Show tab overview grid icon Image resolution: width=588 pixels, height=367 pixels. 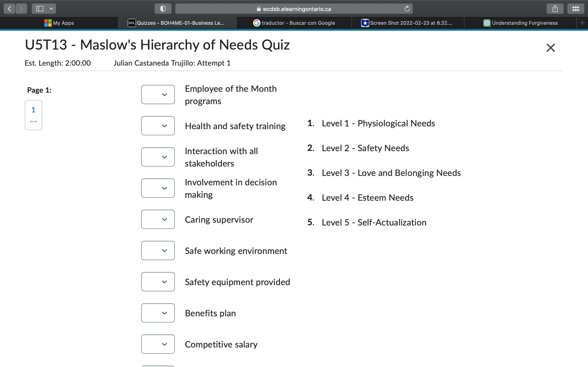pyautogui.click(x=575, y=9)
